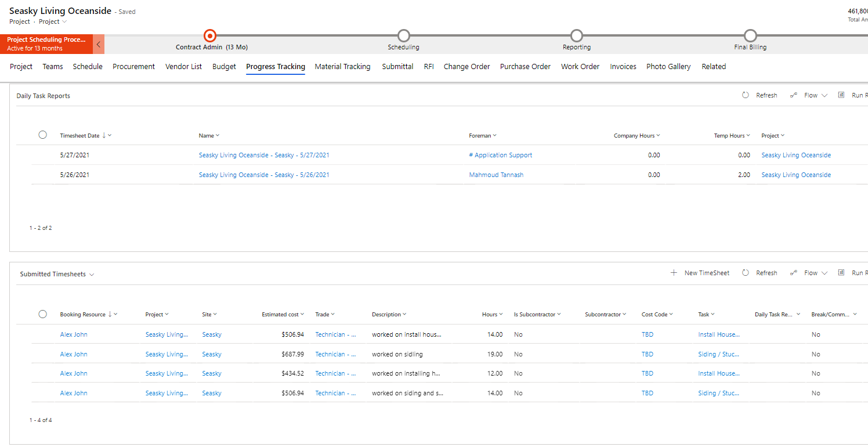Open Seasky Living Oceanside - Seasky - 5/27/2021 report
Viewport: 868px width, 447px height.
point(264,155)
